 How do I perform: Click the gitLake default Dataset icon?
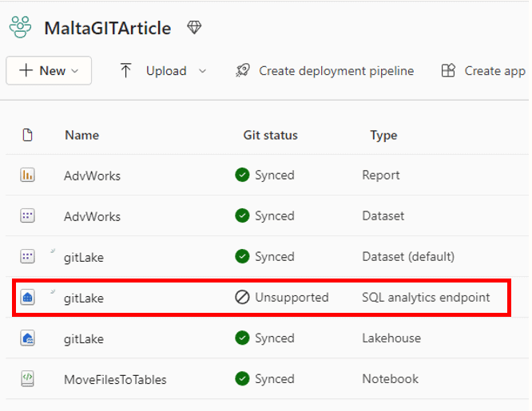coord(27,256)
